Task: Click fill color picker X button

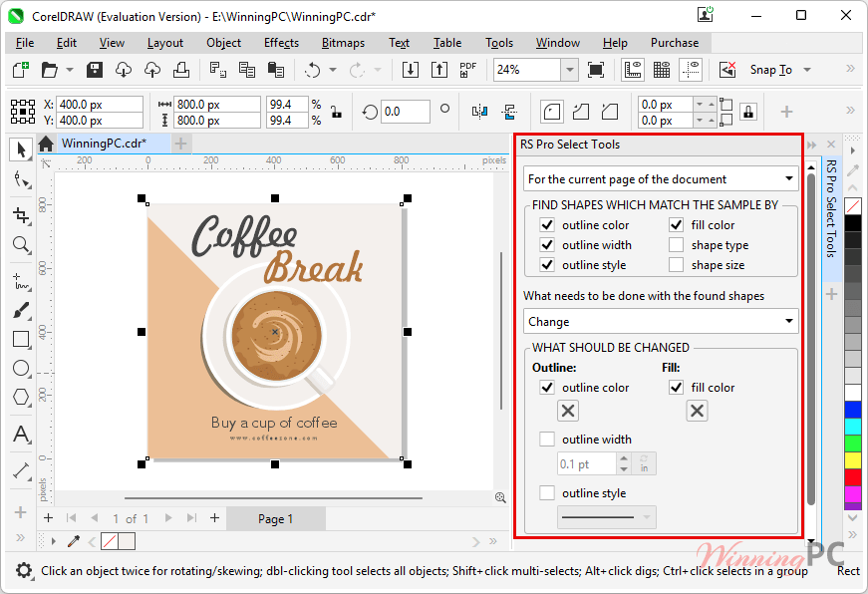Action: click(x=697, y=411)
